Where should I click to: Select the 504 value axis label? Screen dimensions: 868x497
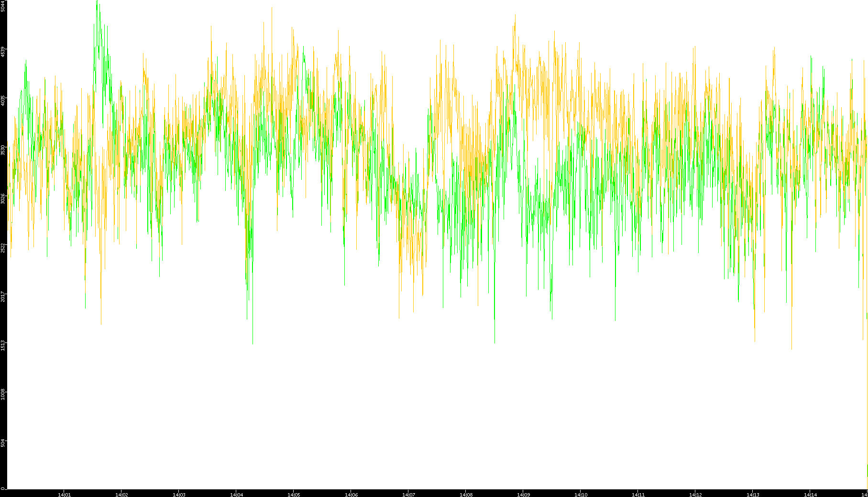pyautogui.click(x=3, y=443)
